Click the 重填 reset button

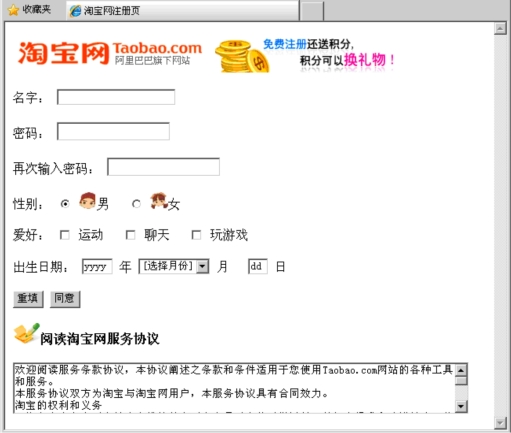click(28, 299)
